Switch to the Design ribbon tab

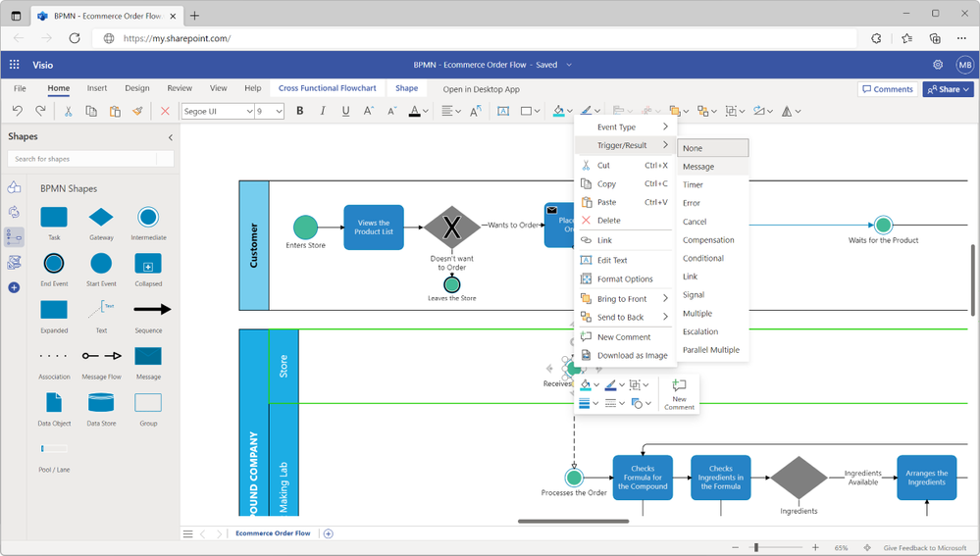pyautogui.click(x=137, y=88)
